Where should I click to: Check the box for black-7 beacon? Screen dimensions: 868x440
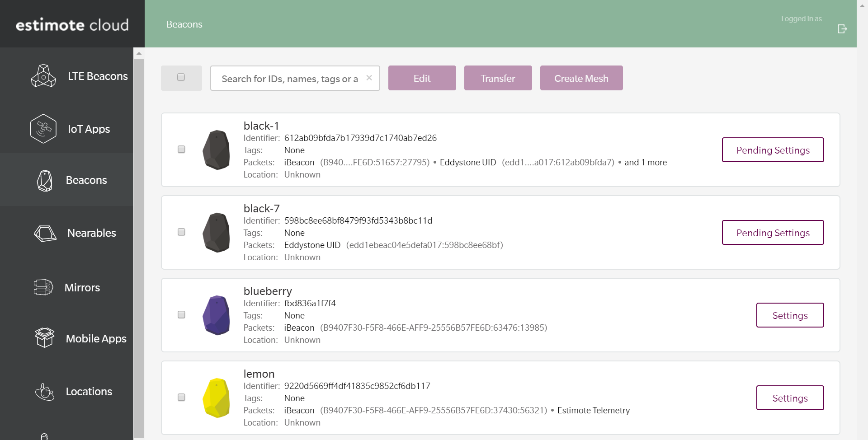[x=181, y=232]
